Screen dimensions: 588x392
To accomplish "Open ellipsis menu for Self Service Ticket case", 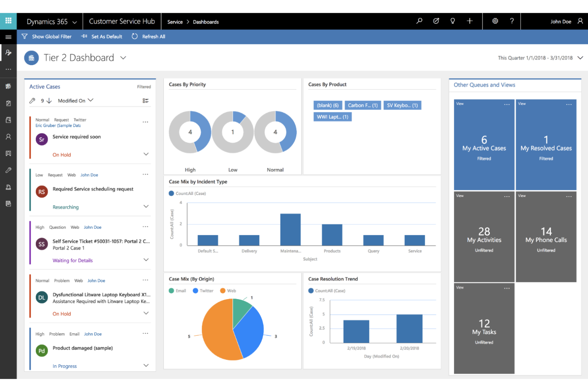I will tap(145, 227).
